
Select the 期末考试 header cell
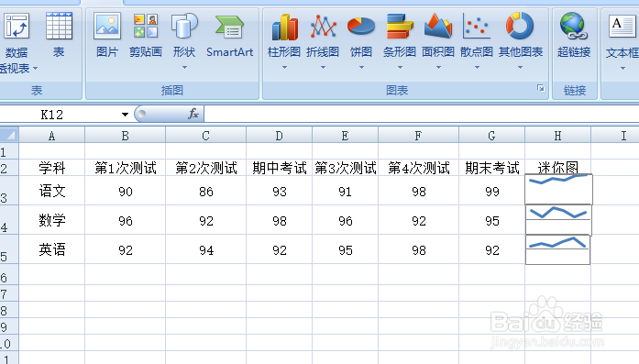coord(492,168)
